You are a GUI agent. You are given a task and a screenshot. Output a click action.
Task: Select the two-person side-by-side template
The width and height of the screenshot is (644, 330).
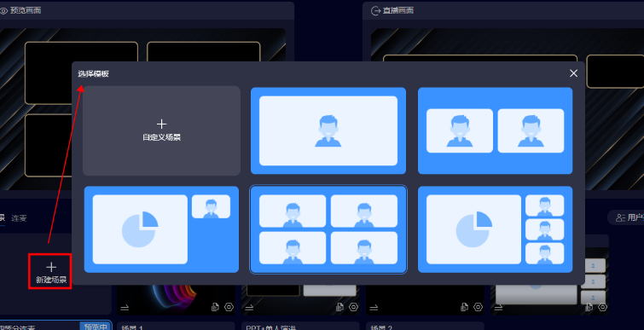pyautogui.click(x=495, y=130)
